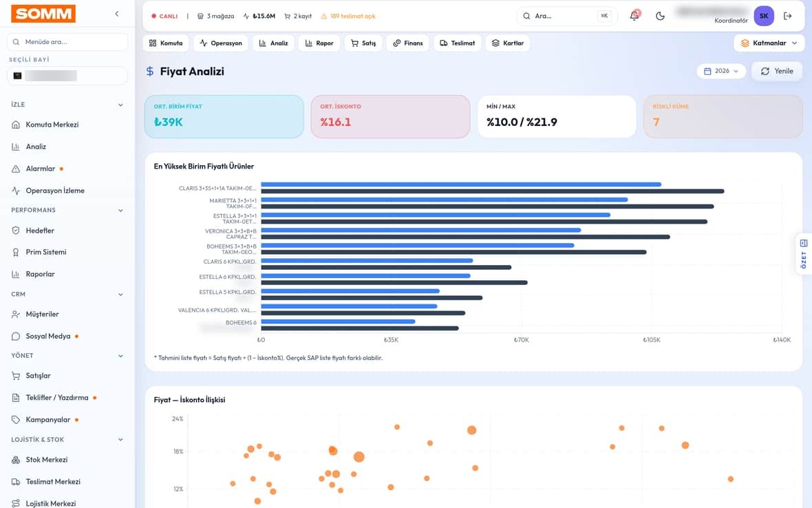Click the 189 teslimat açık alert
Screen dimensions: 812x508
click(x=348, y=16)
